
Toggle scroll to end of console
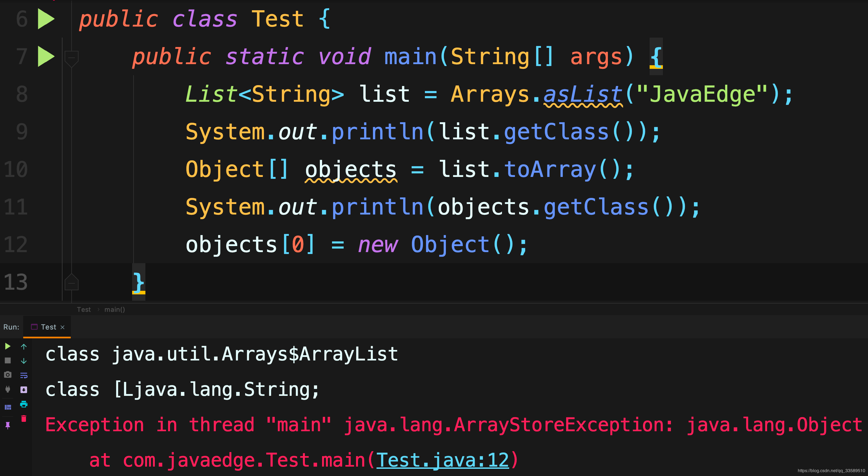click(x=23, y=390)
